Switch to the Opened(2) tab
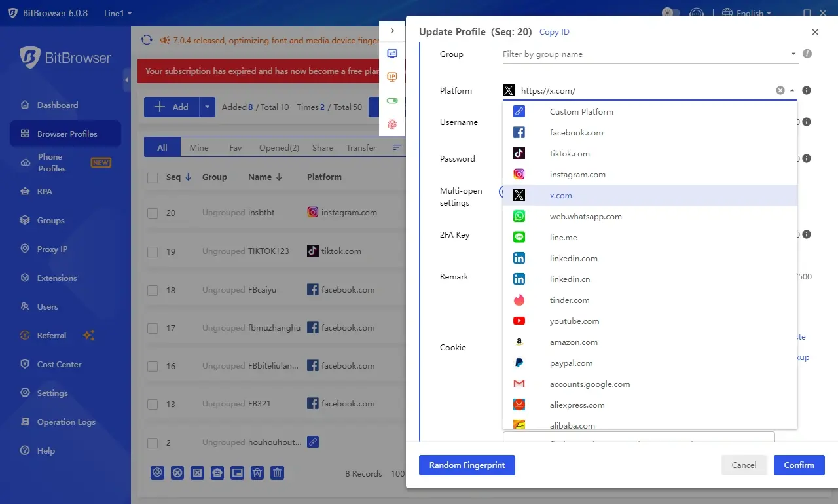Screen dimensions: 838x504 tap(279, 148)
